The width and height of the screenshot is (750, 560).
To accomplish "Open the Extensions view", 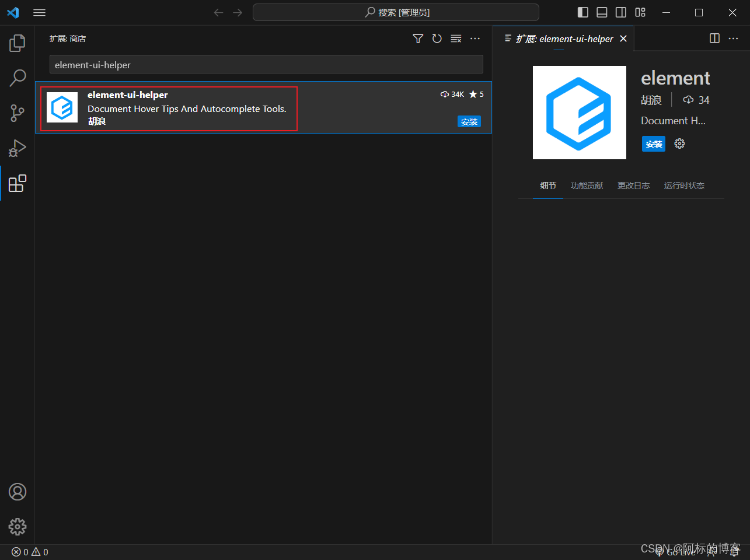I will pyautogui.click(x=17, y=183).
